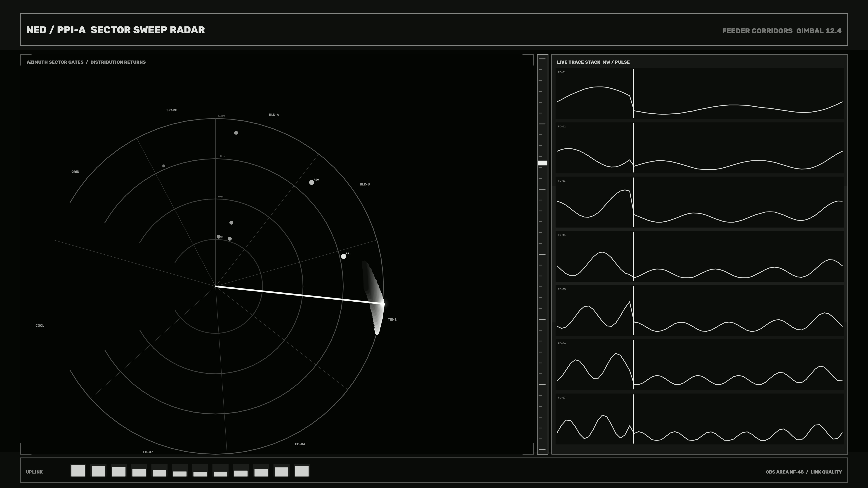Click the TIE-1 sector label
868x488 pixels.
click(392, 320)
